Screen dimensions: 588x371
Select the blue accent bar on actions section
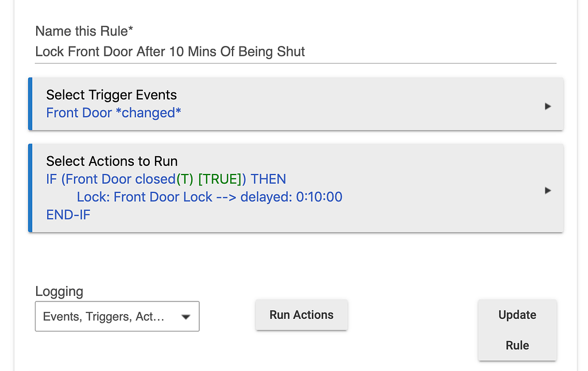click(30, 188)
